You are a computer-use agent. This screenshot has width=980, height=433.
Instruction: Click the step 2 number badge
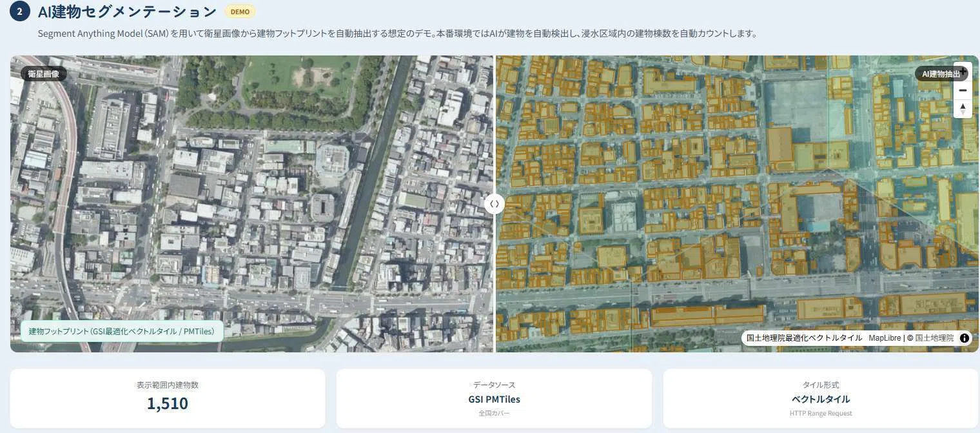coord(20,11)
